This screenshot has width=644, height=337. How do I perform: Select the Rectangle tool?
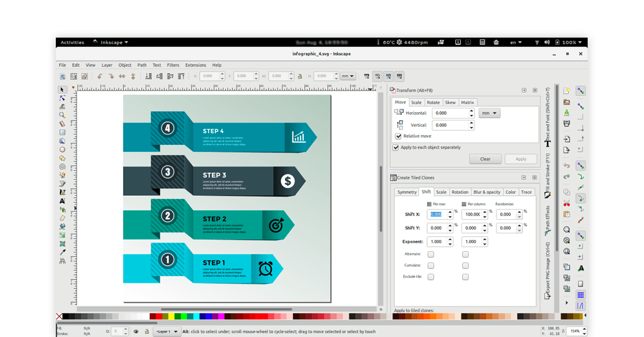62,133
